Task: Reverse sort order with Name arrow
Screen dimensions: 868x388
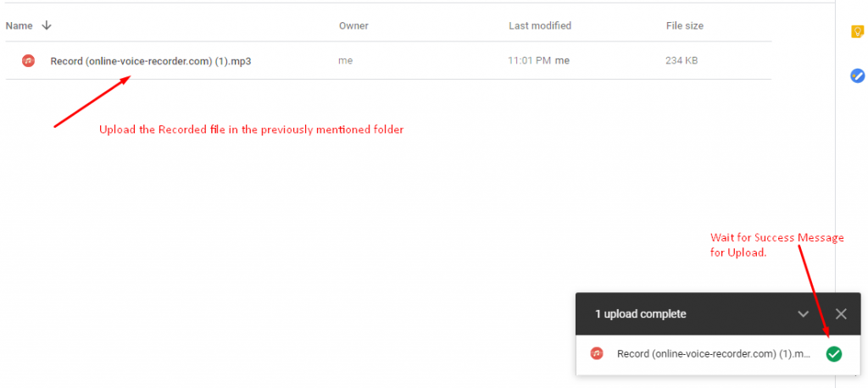Action: 47,25
